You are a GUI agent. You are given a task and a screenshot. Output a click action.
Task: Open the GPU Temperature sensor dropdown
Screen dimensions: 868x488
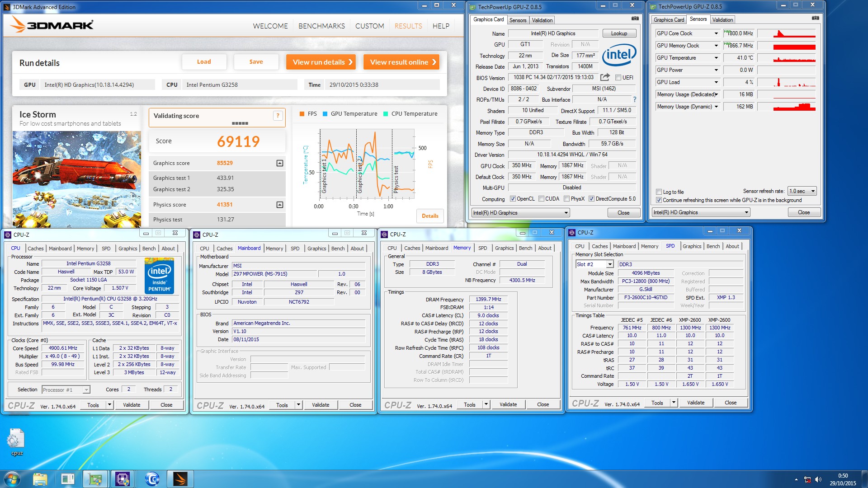[716, 58]
